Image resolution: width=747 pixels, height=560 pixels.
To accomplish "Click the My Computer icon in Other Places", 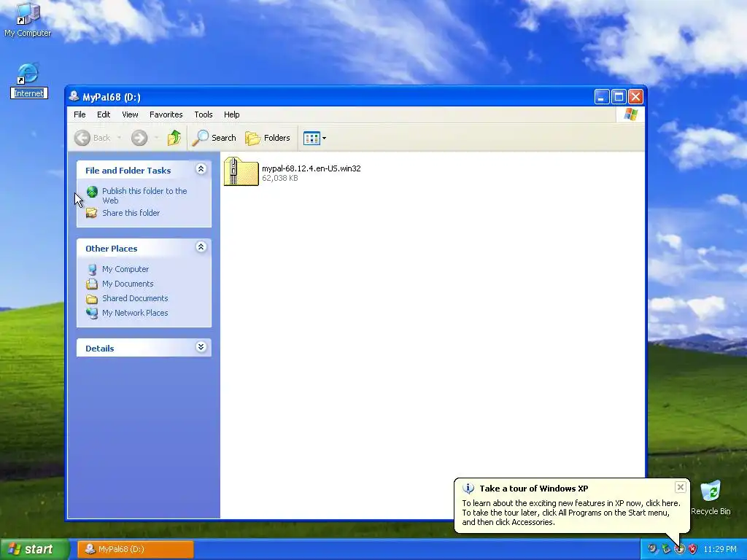I will pyautogui.click(x=92, y=270).
